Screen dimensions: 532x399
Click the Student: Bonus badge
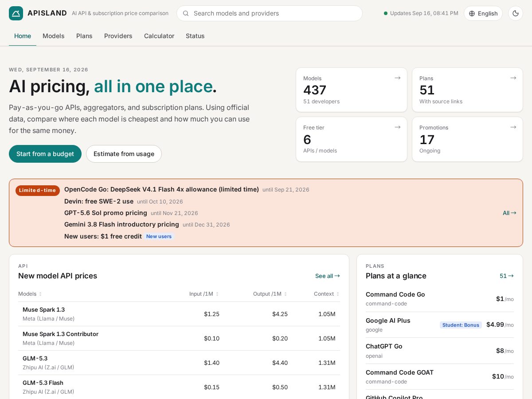click(x=461, y=325)
